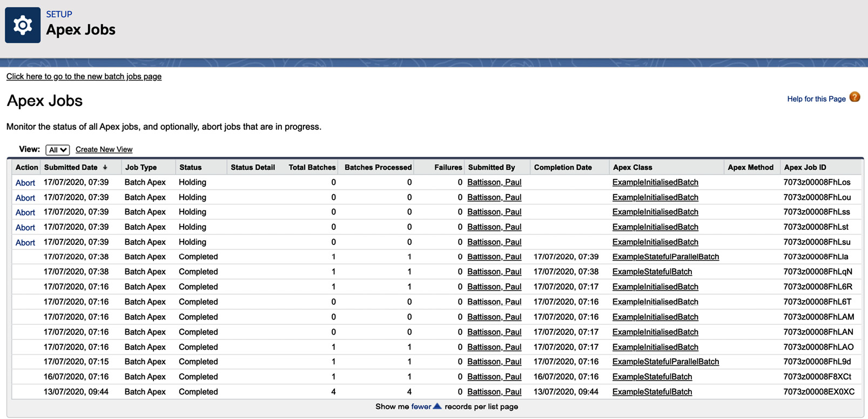Open ExampleStatefulBatch class in FhLqN row
868x419 pixels.
652,272
